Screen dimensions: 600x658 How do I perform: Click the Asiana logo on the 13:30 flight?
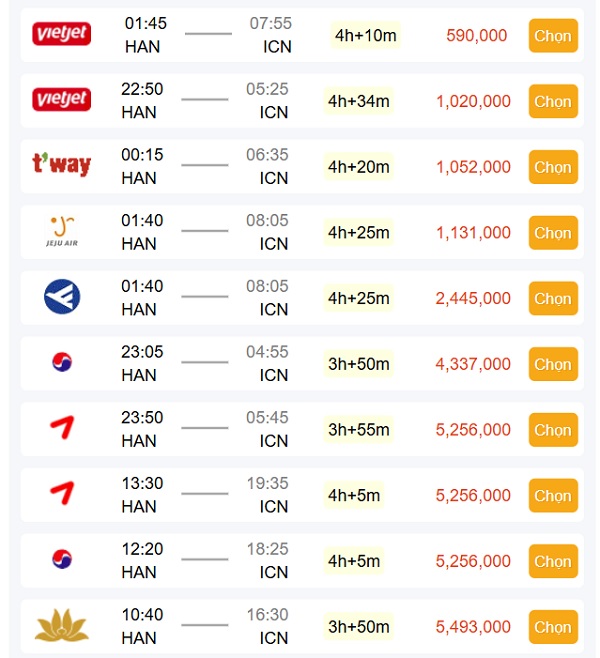[62, 494]
